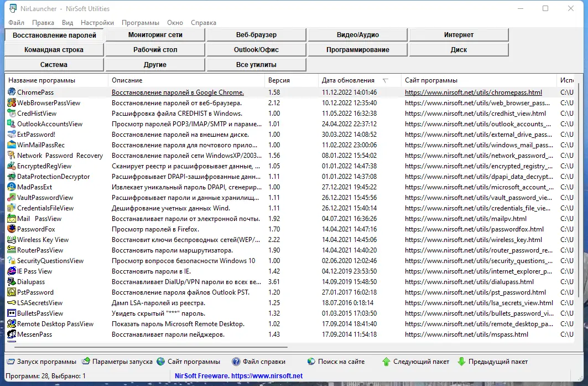
Task: Select version cell 3.61 of Dialupass
Action: click(274, 282)
